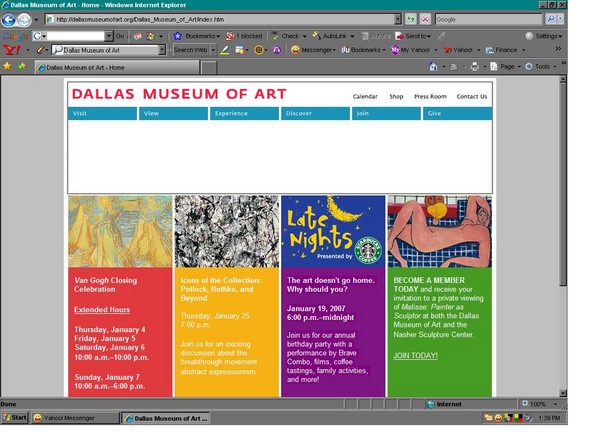Viewport: 600px width, 439px height.
Task: Open Google toolbar search box dropdown
Action: coord(109,36)
